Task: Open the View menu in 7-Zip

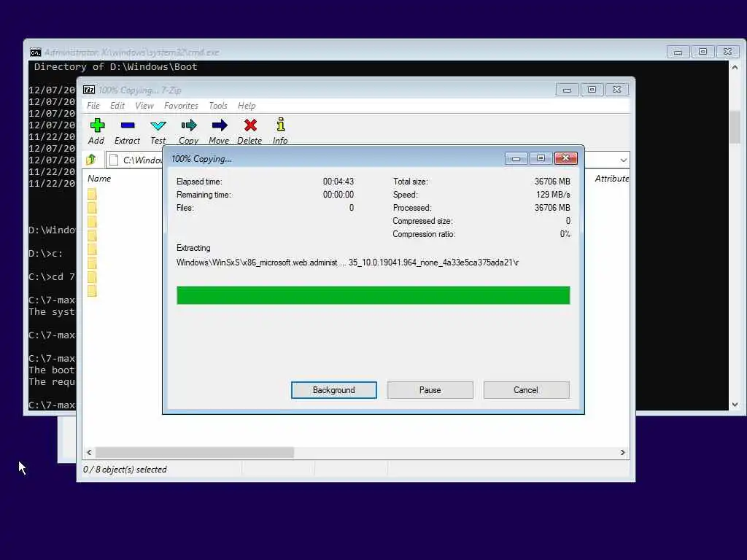Action: [144, 106]
